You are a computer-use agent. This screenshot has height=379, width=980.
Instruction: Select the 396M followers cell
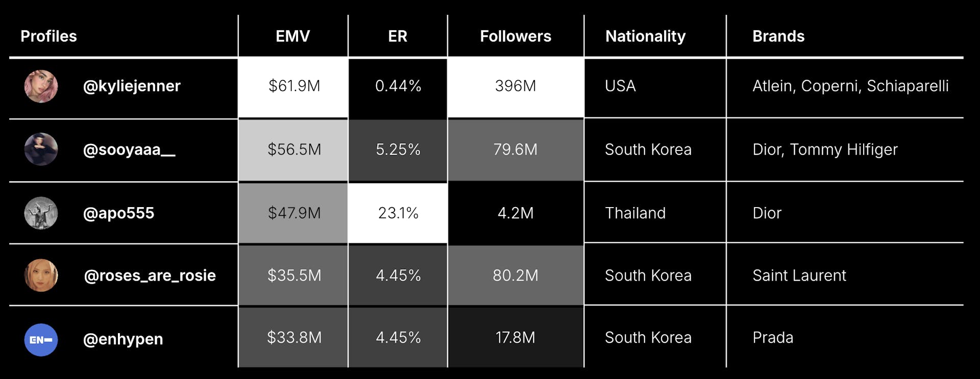[x=516, y=86]
